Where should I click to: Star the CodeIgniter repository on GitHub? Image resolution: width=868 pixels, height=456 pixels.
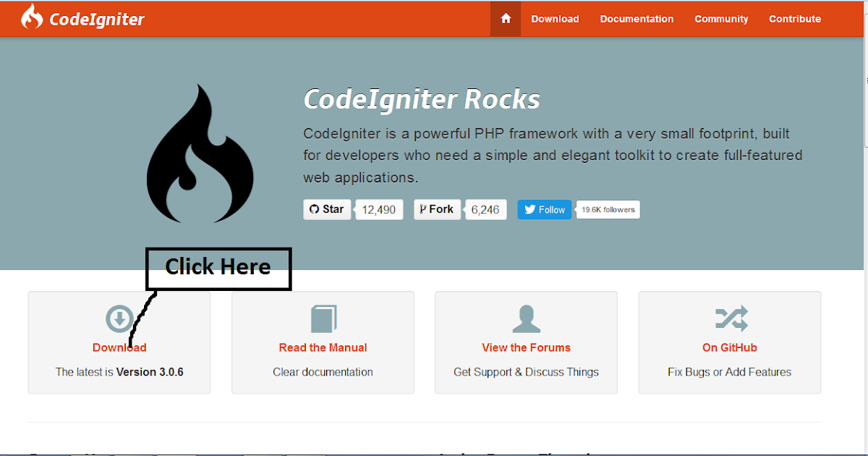pyautogui.click(x=326, y=209)
